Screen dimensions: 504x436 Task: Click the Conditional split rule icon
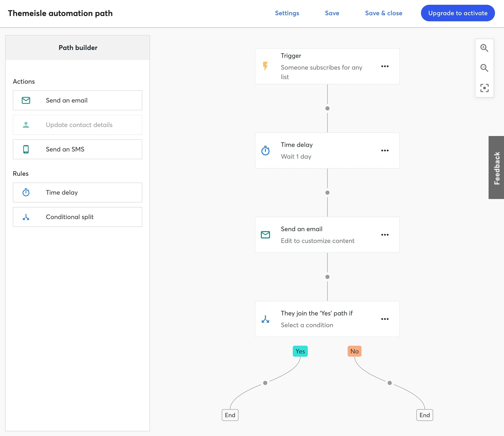[x=26, y=217]
